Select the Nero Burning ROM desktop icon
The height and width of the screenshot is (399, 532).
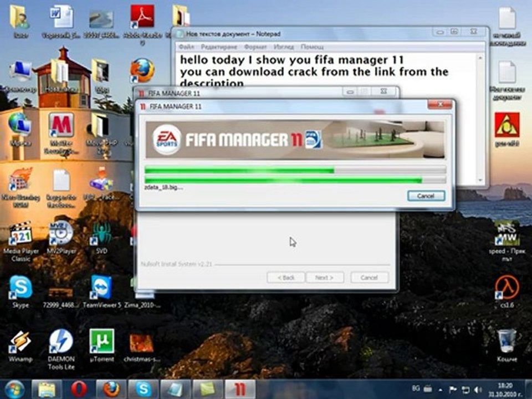21,187
